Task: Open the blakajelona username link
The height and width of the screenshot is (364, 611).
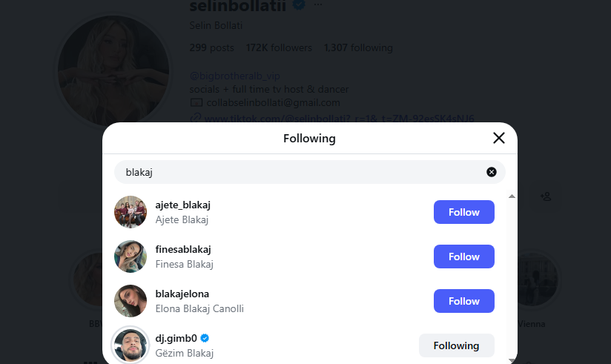Action: click(182, 294)
